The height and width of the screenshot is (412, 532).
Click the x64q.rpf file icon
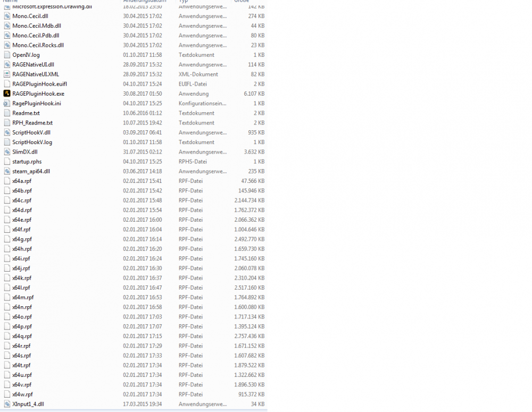coord(7,336)
